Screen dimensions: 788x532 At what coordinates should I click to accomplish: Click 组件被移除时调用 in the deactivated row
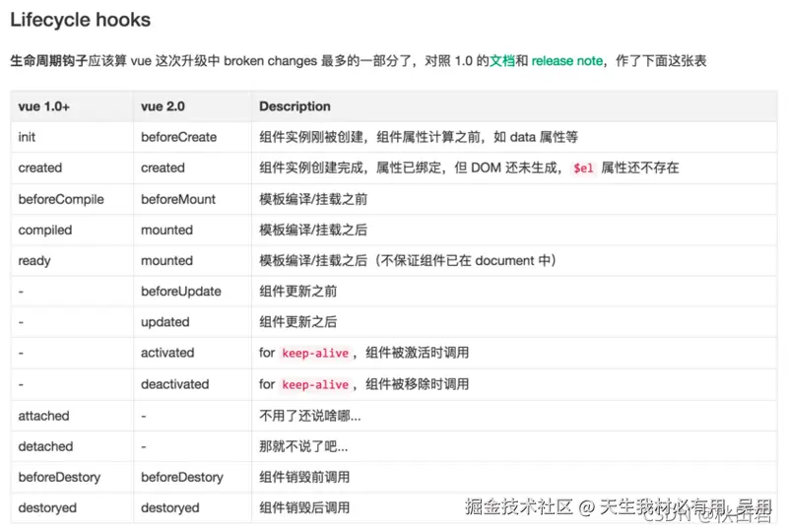(x=417, y=384)
